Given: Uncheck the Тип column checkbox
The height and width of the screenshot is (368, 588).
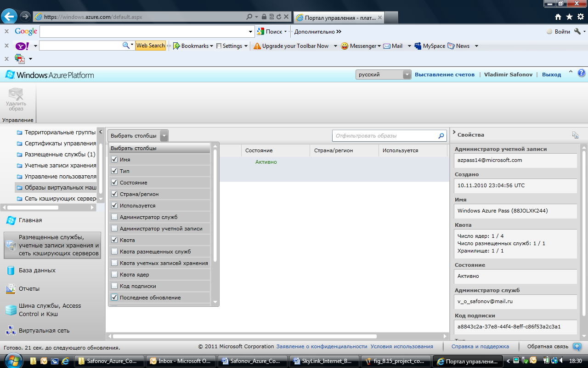Looking at the screenshot, I should coord(114,171).
